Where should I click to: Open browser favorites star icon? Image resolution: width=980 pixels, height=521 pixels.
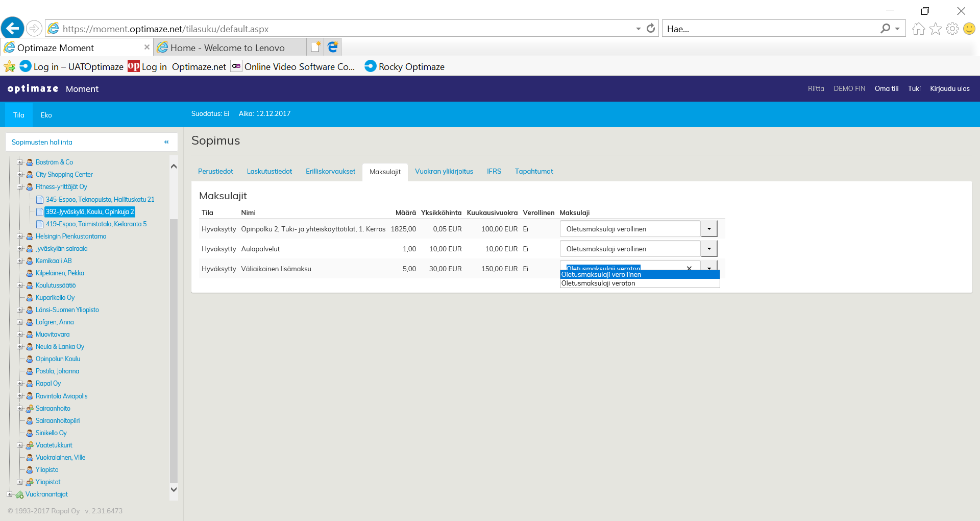935,29
